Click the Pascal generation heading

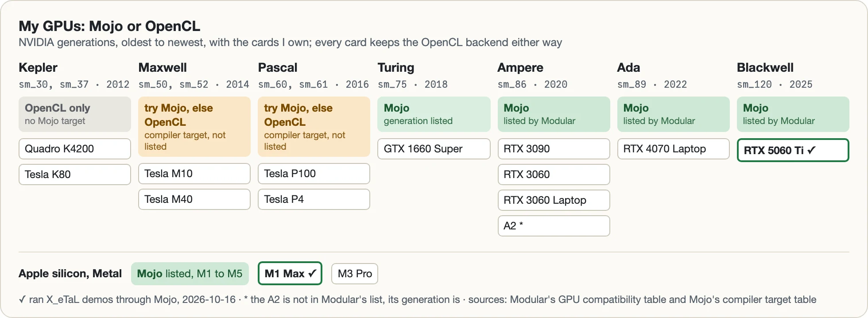coord(278,68)
